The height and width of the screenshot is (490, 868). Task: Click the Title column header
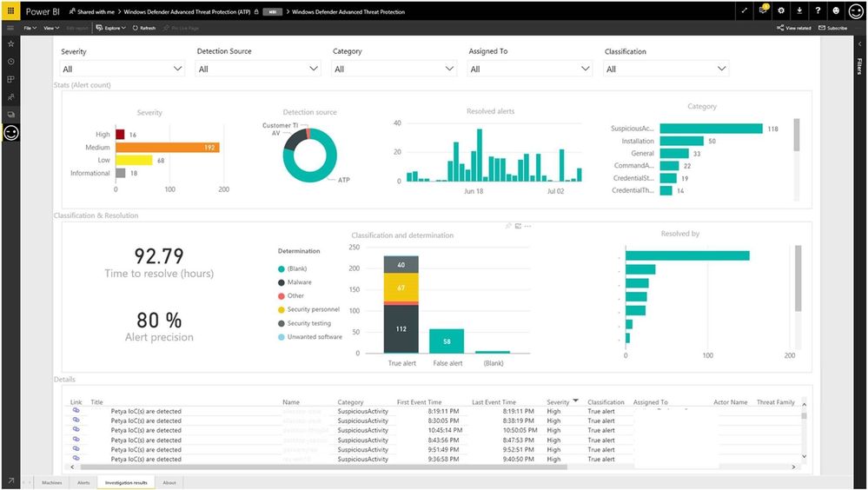(96, 402)
